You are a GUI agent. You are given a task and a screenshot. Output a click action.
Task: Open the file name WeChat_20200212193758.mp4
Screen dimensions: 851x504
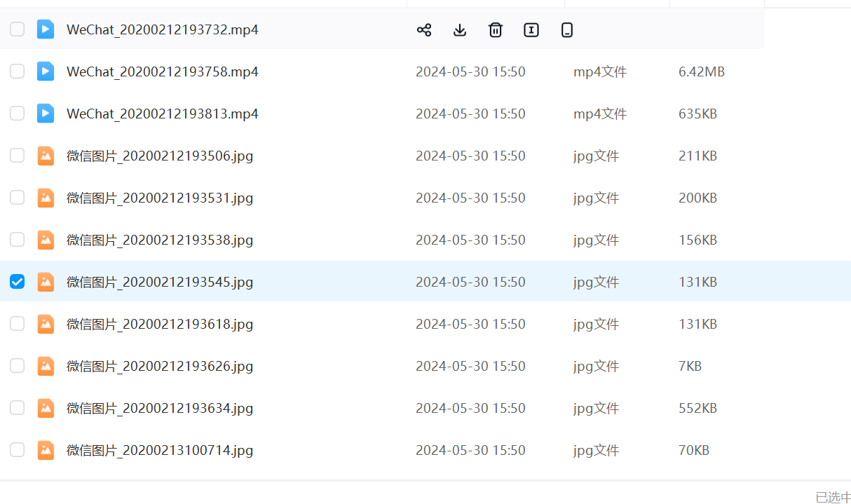coord(162,71)
